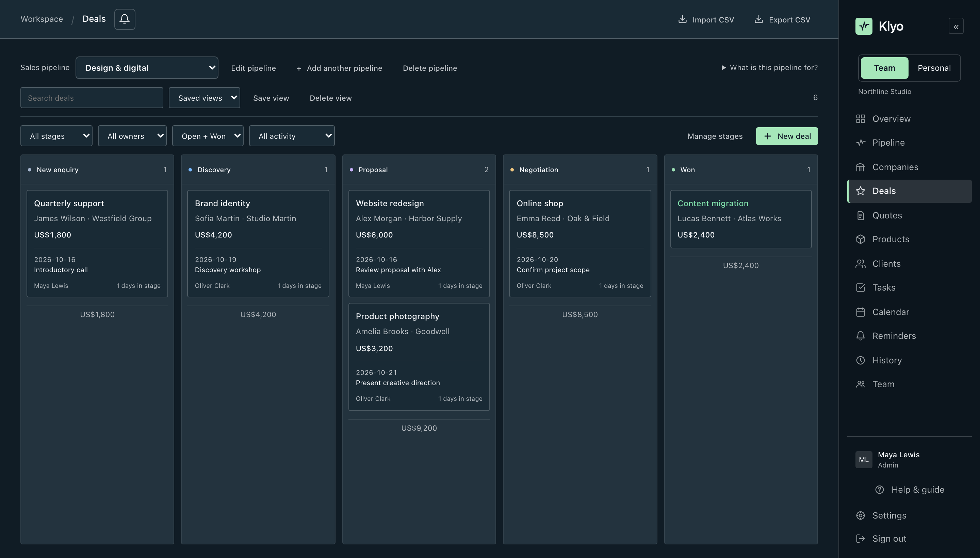Open the Online shop deal card

pos(580,243)
